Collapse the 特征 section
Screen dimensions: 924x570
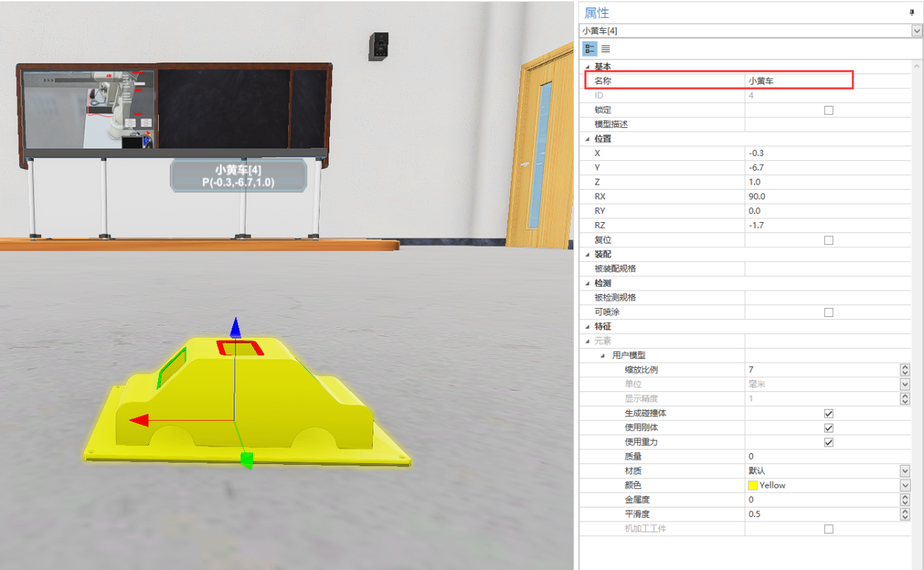pos(587,327)
